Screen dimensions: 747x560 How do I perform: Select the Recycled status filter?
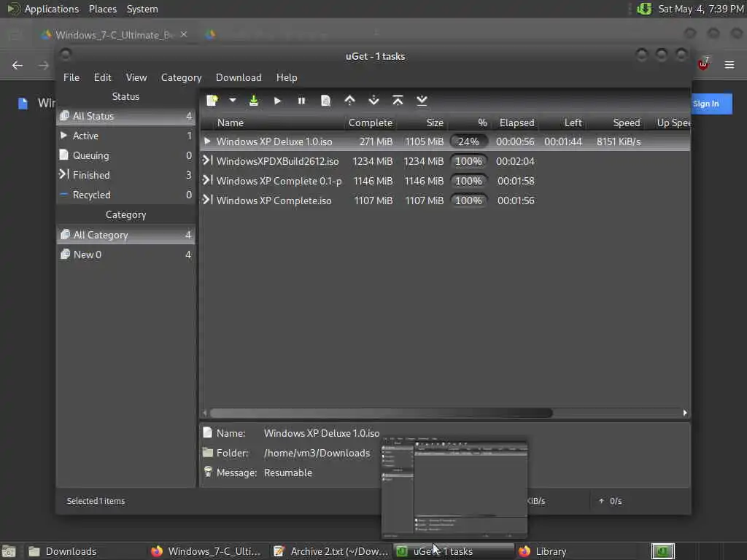[x=125, y=195]
